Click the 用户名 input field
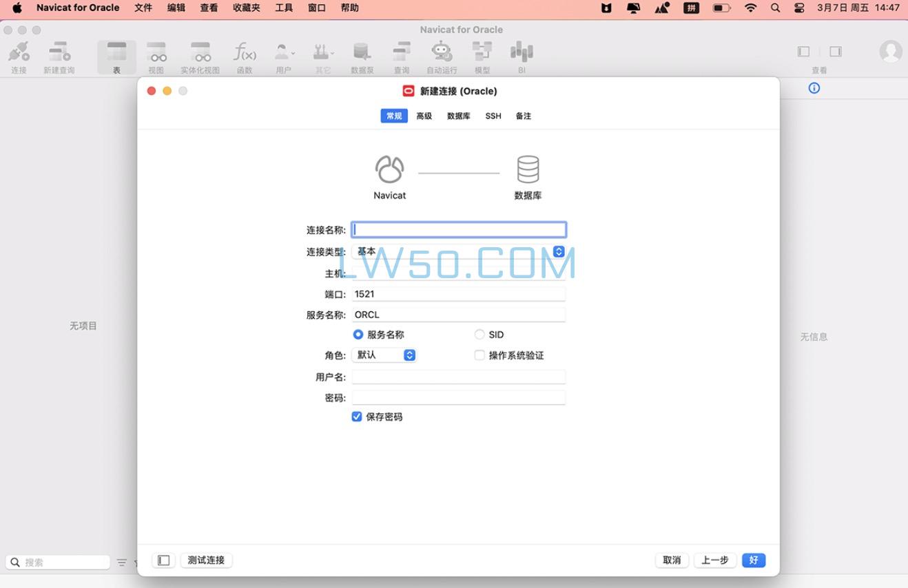The width and height of the screenshot is (908, 588). [x=459, y=377]
